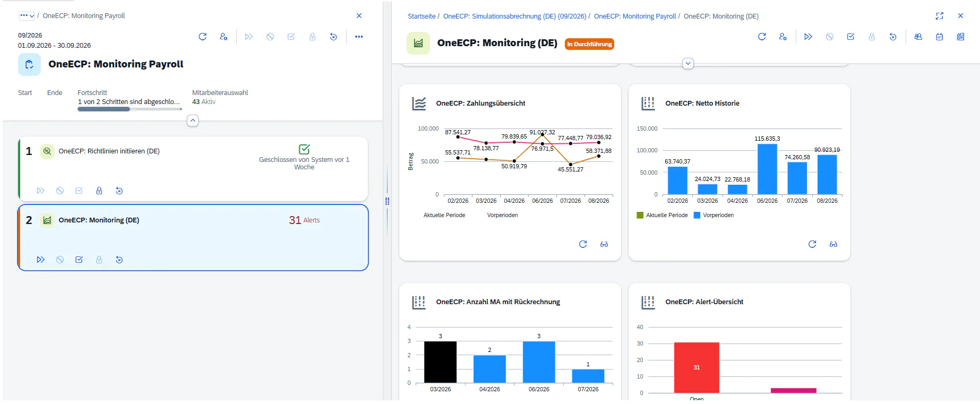Open the Monitoring Payroll breadcrumb in right panel
The width and height of the screenshot is (980, 404).
coord(635,16)
